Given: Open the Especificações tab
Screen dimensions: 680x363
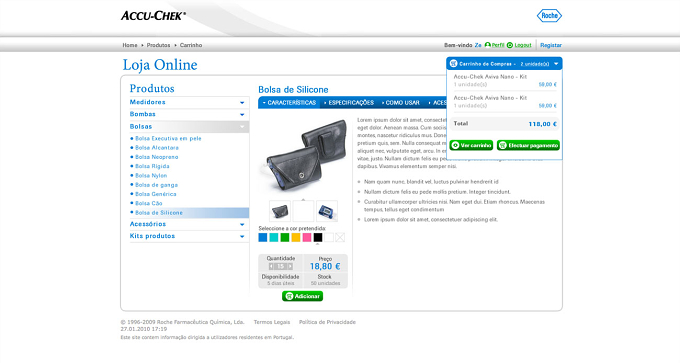Looking at the screenshot, I should pyautogui.click(x=349, y=103).
